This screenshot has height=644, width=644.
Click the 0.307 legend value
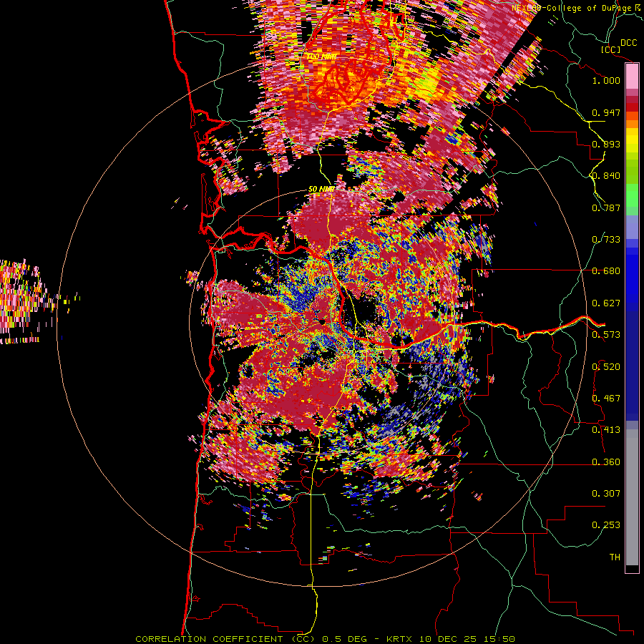click(606, 494)
